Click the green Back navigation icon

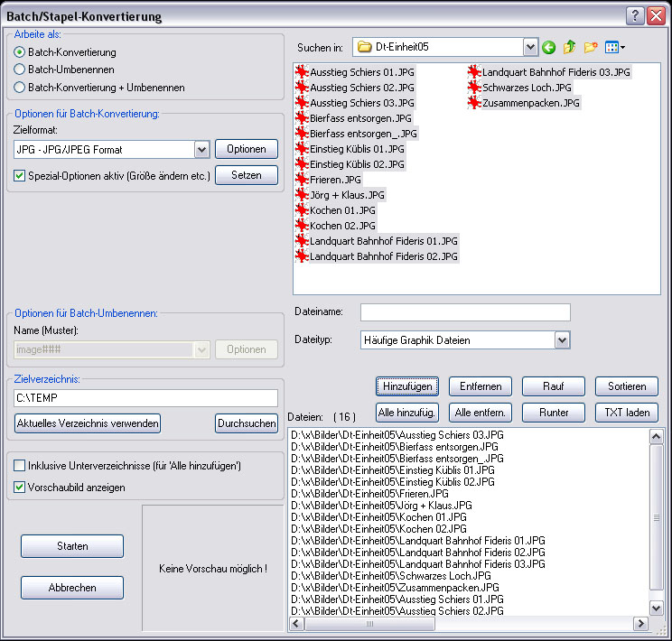click(549, 47)
